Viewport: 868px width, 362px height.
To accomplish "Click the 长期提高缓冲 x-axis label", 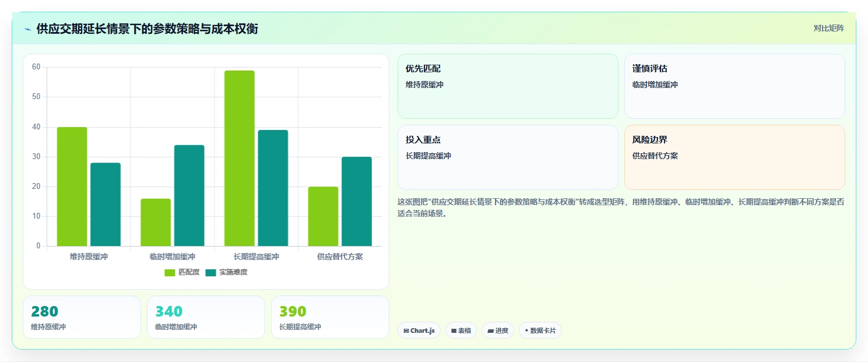I will point(256,256).
